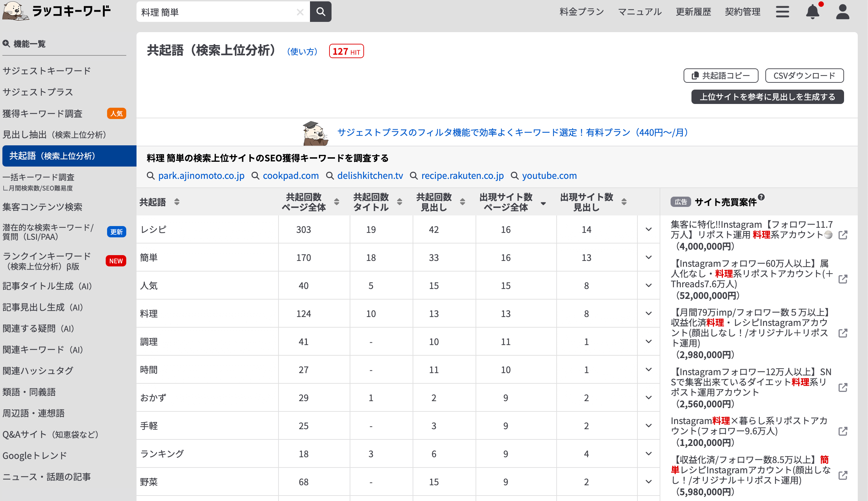Open 集客コンテンツ検索 in sidebar

[x=42, y=207]
